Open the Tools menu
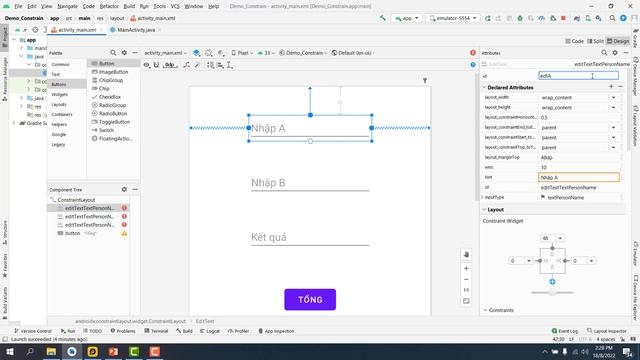The width and height of the screenshot is (640, 360). pos(160,7)
